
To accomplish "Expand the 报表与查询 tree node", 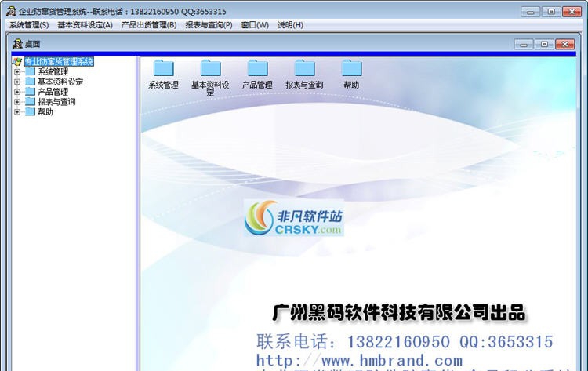I will pyautogui.click(x=17, y=102).
